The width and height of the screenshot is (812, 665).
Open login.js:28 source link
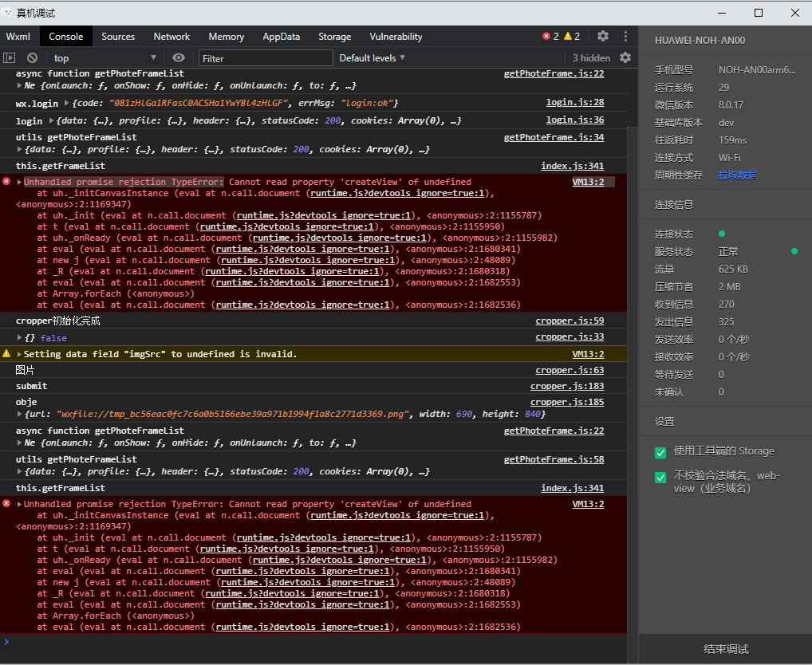pyautogui.click(x=575, y=103)
